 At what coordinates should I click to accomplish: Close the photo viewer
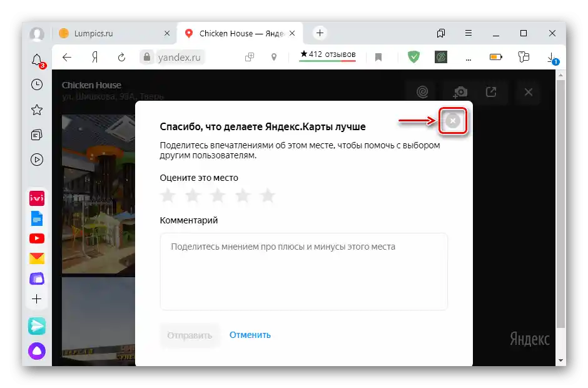pyautogui.click(x=529, y=91)
